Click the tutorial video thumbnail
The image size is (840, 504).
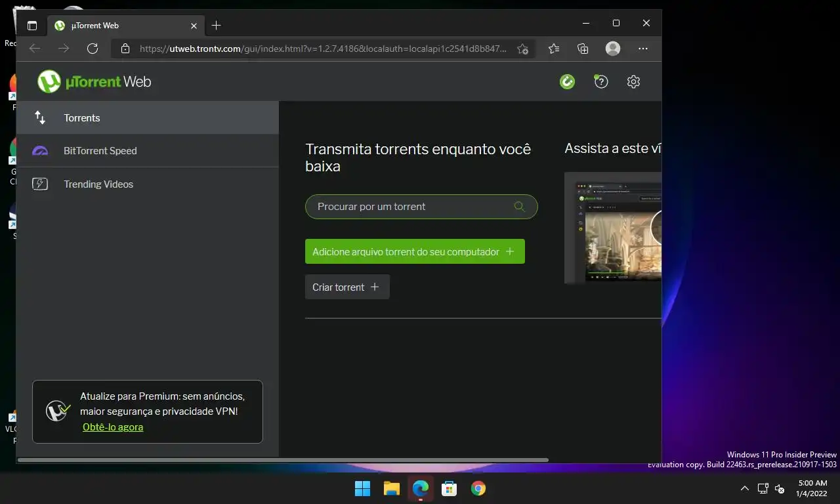(613, 228)
